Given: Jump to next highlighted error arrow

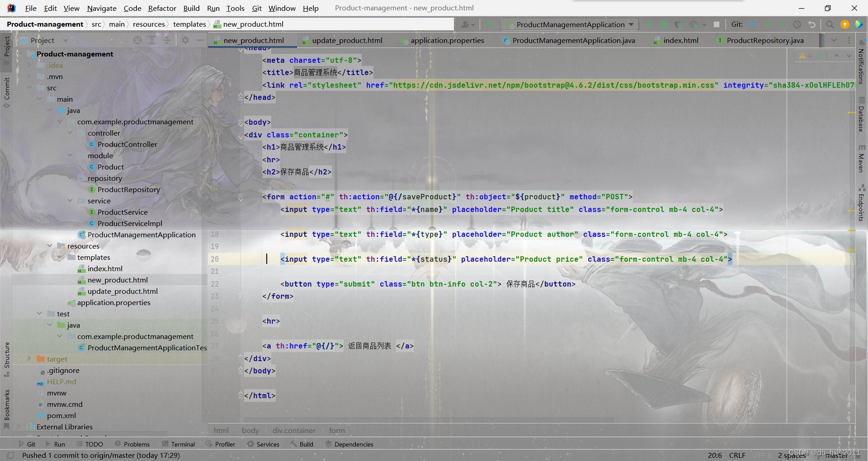Looking at the screenshot, I should pyautogui.click(x=849, y=56).
